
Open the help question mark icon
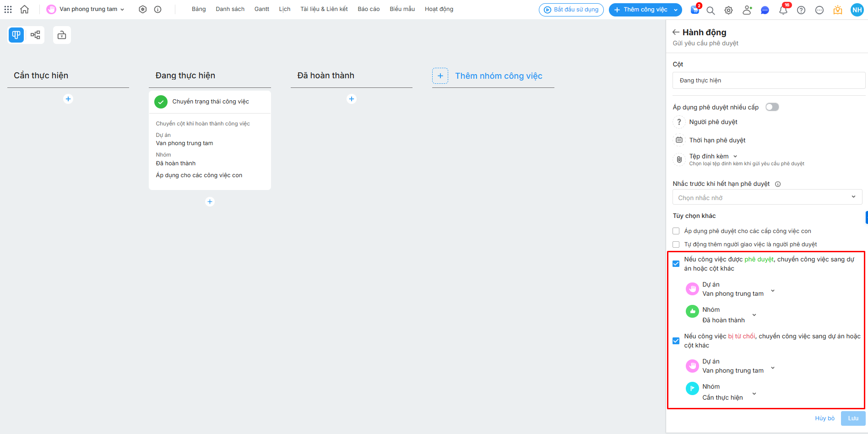pos(801,10)
